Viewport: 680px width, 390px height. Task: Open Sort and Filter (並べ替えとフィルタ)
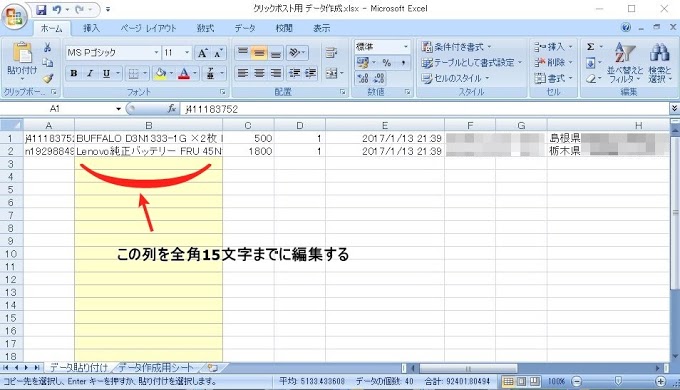coord(625,63)
